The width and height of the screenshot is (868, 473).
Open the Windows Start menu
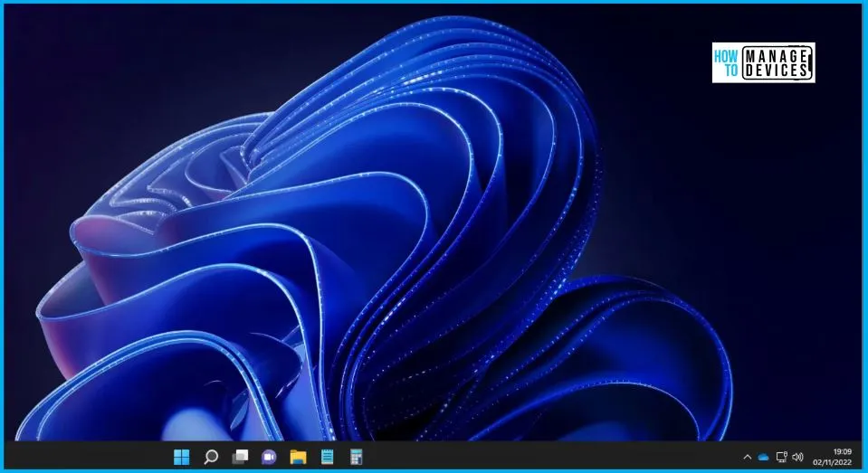(x=182, y=457)
